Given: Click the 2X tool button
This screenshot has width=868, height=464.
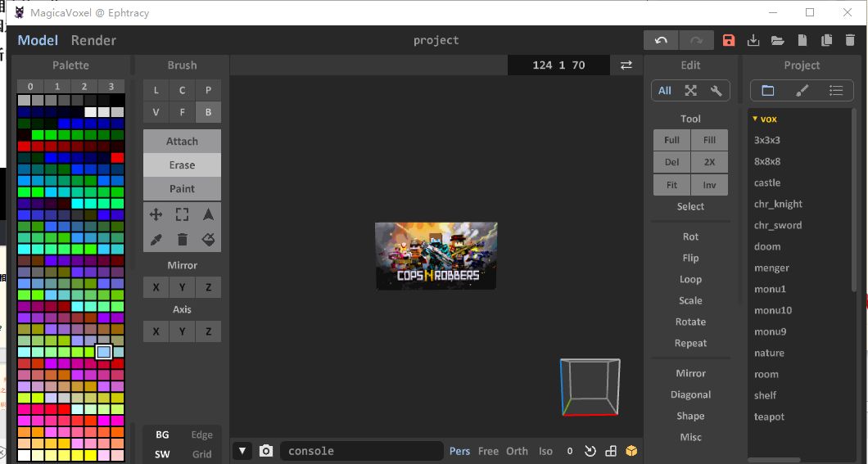Looking at the screenshot, I should [x=709, y=162].
